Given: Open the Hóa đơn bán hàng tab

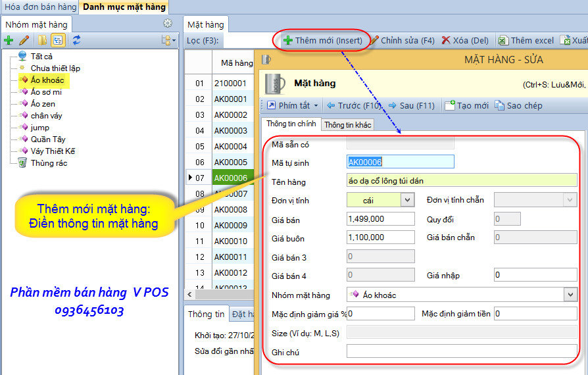Looking at the screenshot, I should tap(39, 7).
